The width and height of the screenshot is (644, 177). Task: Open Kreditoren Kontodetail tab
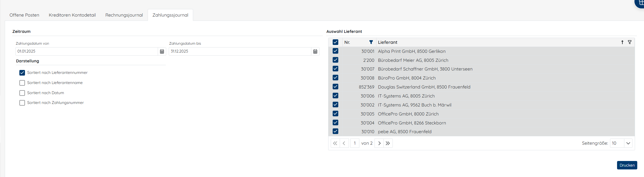(x=72, y=15)
